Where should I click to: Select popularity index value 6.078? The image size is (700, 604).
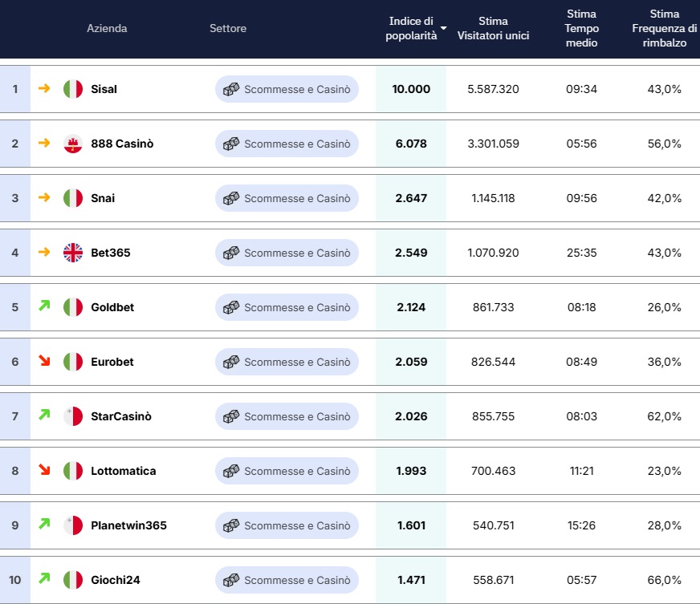[411, 144]
